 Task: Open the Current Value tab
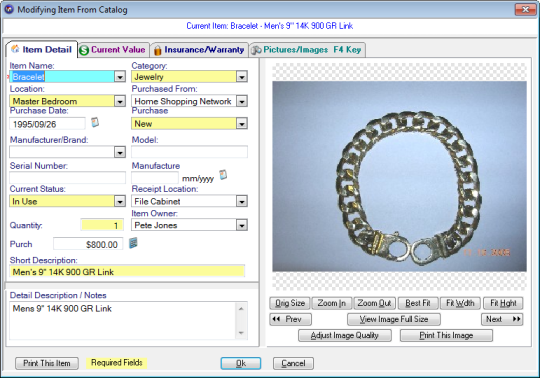click(113, 50)
